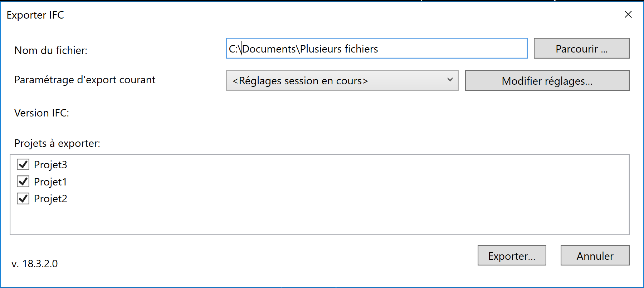The width and height of the screenshot is (644, 288).
Task: Click the Paramétrage d'export courant label
Action: (x=85, y=80)
